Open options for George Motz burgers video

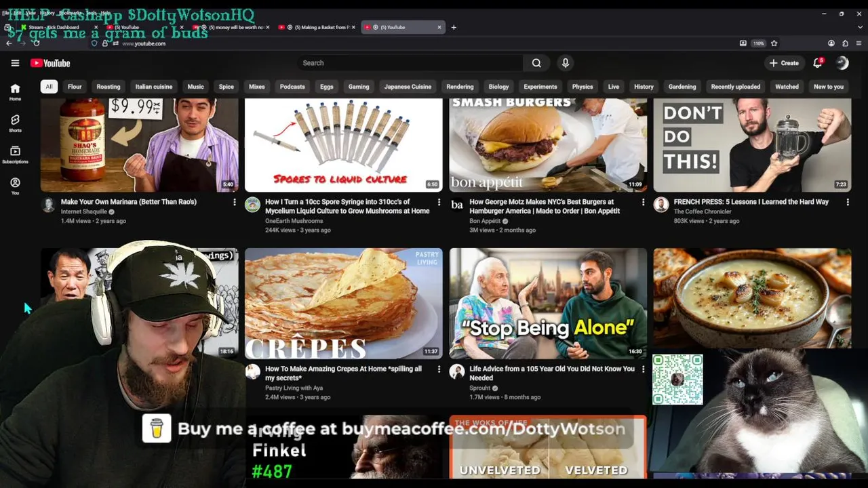tap(644, 202)
